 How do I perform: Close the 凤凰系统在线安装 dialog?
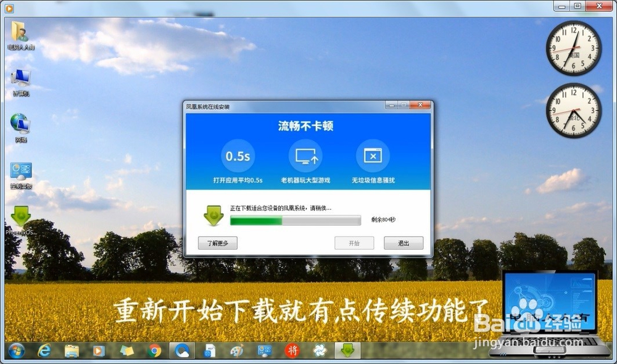pyautogui.click(x=420, y=105)
